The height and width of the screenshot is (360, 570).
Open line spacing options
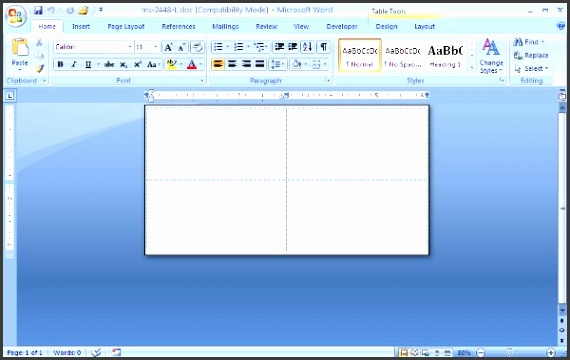point(276,64)
